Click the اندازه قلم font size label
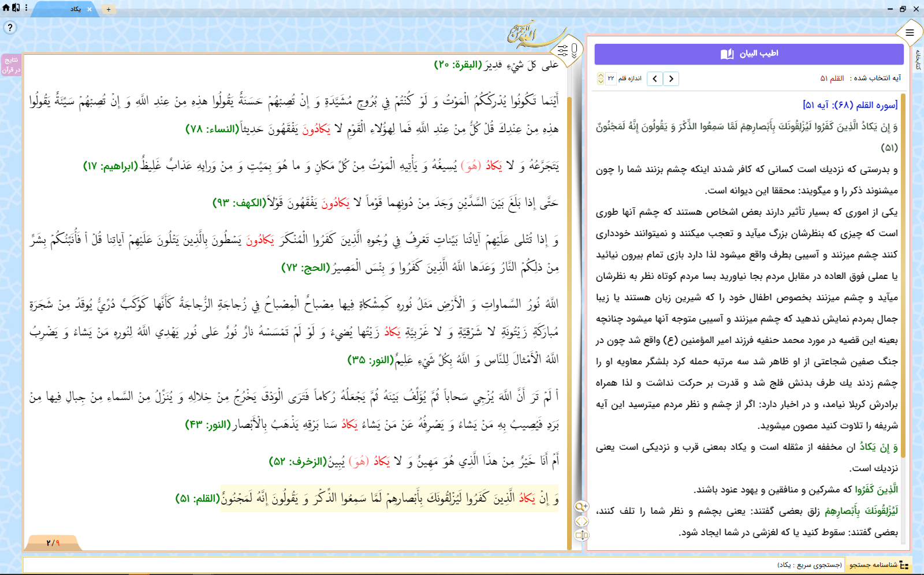924x575 pixels. [x=630, y=79]
